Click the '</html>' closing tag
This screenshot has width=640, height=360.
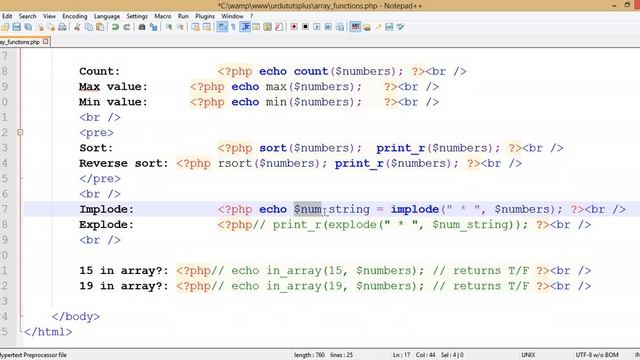click(48, 332)
